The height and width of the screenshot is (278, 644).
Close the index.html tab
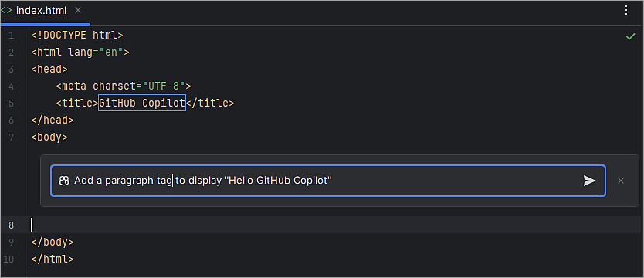pos(78,11)
